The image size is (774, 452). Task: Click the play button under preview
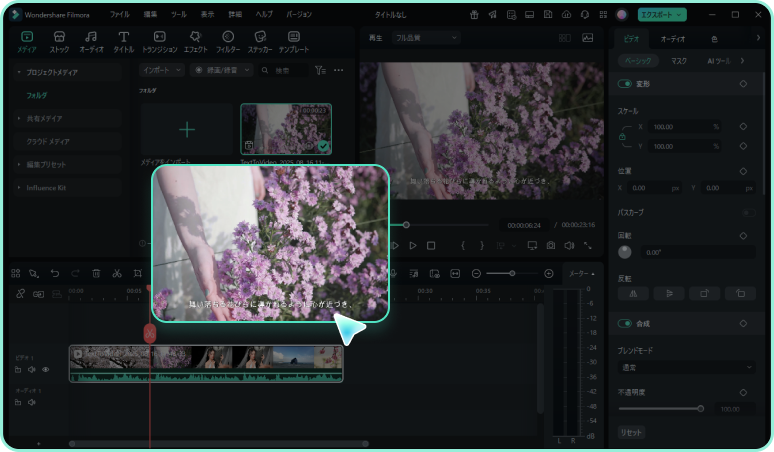pyautogui.click(x=413, y=245)
